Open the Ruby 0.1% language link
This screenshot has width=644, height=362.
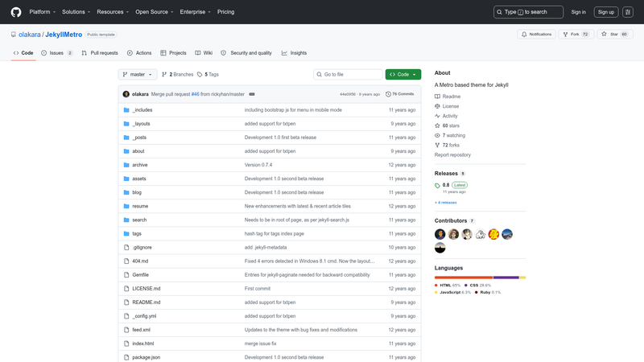(488, 292)
